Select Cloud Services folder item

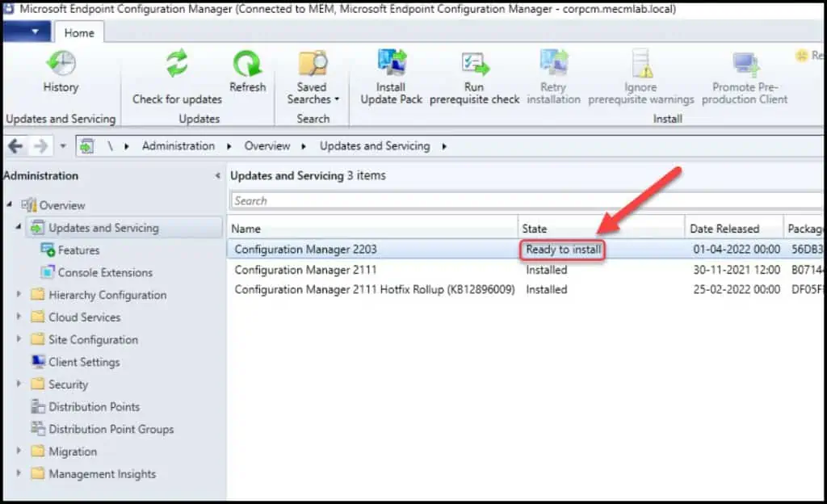84,317
